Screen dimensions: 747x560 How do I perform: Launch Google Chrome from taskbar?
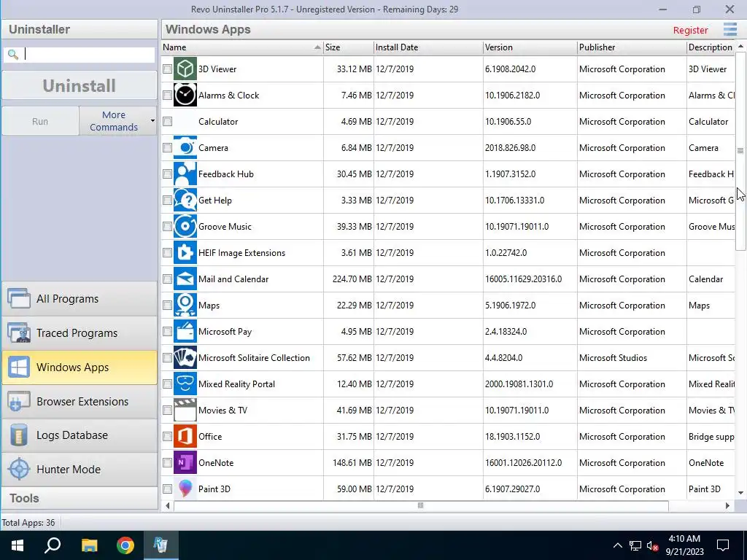pyautogui.click(x=125, y=545)
